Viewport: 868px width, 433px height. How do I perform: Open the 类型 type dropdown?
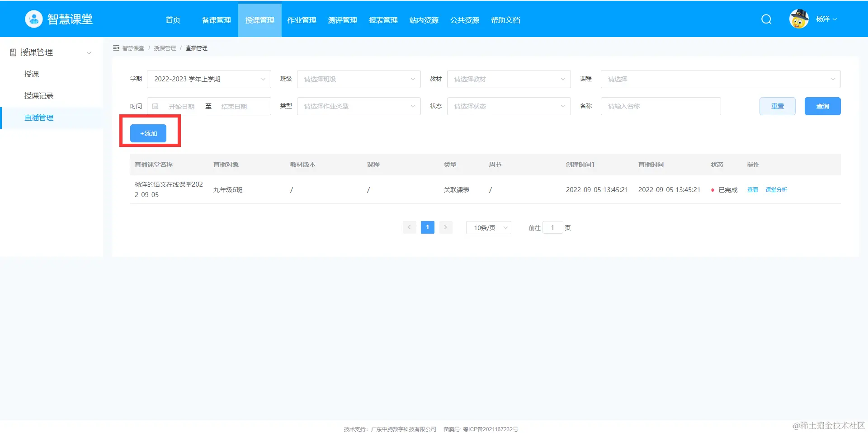point(359,106)
